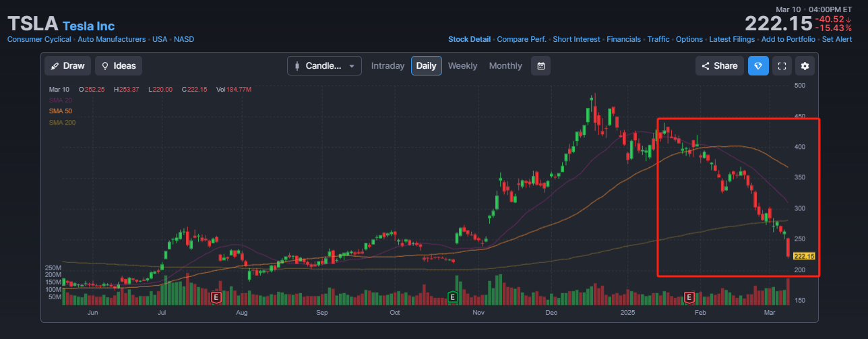This screenshot has width=868, height=339.
Task: Select the SMA 20 indicator label
Action: pos(61,100)
